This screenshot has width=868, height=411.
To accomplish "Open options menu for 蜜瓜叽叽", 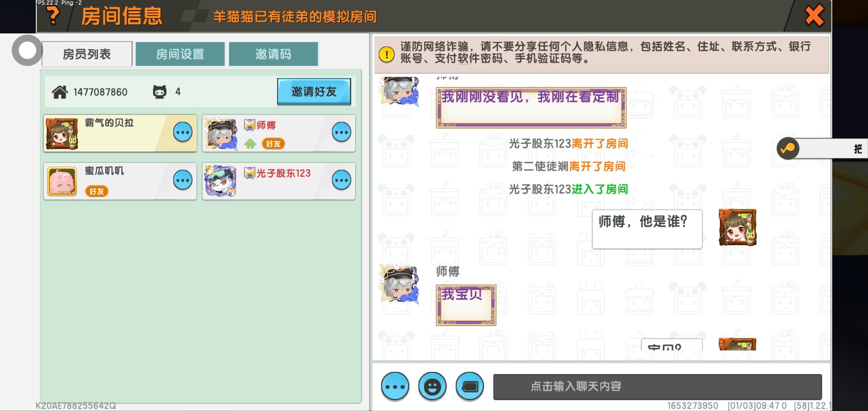I will click(x=183, y=180).
